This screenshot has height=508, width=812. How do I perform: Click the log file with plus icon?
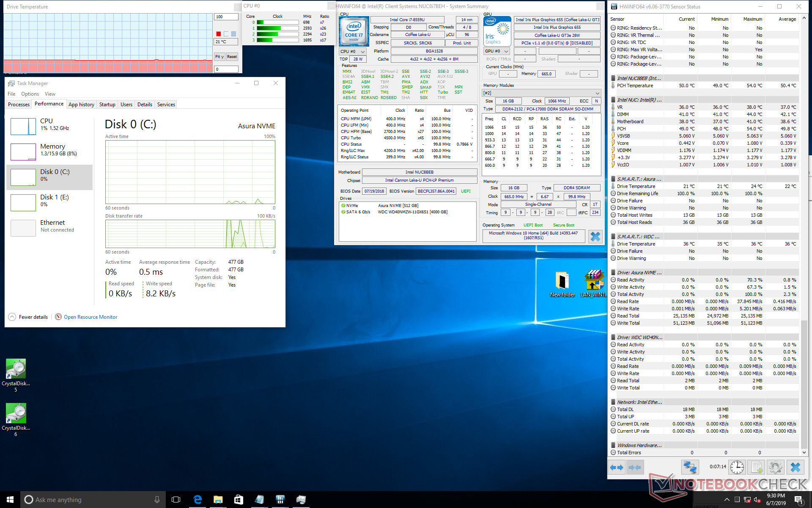click(x=756, y=467)
